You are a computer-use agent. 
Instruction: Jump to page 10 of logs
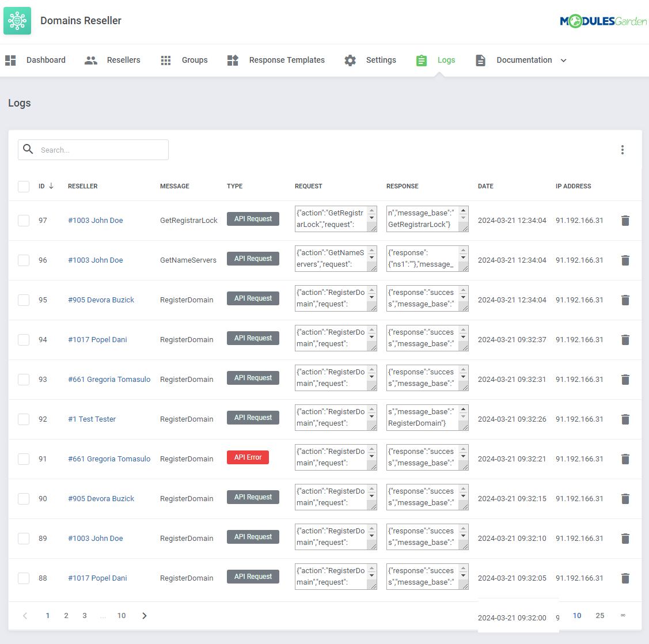(122, 616)
